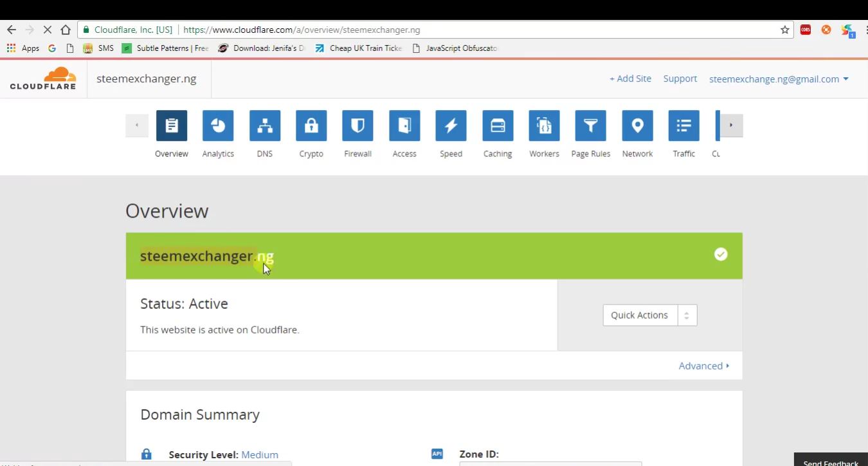868x466 pixels.
Task: Click the Page Rules funnel icon
Action: pyautogui.click(x=590, y=126)
